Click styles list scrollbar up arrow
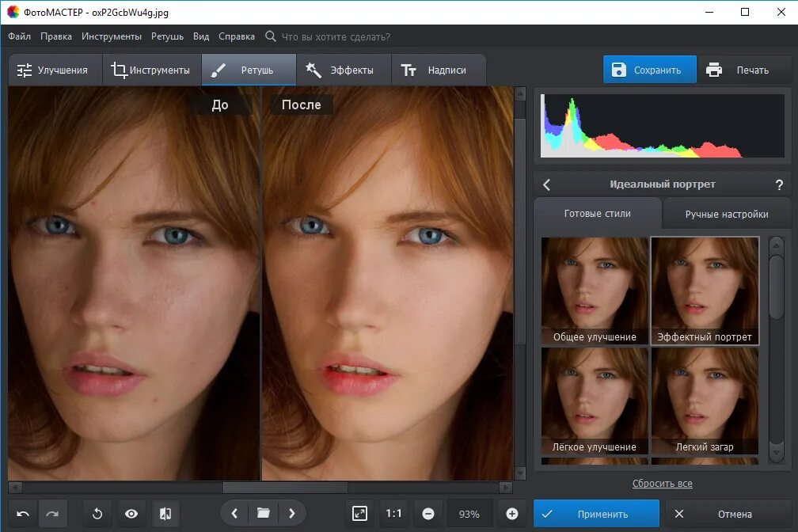 pos(776,246)
